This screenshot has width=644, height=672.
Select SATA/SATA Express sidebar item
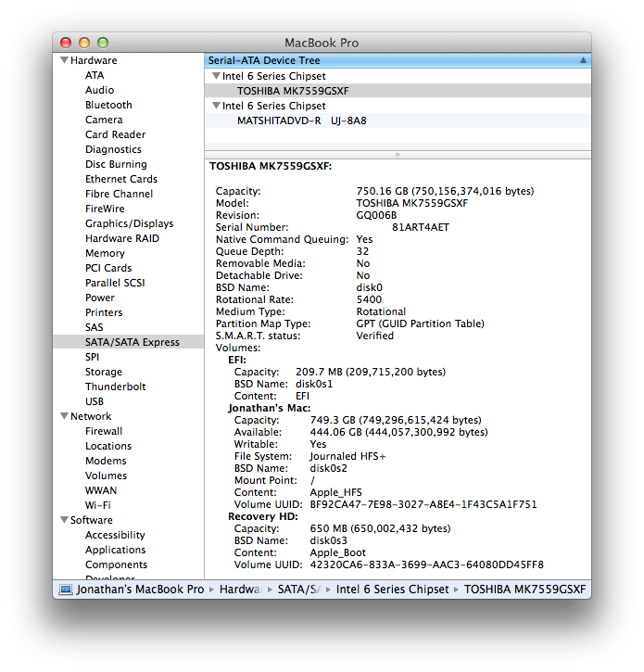[128, 342]
